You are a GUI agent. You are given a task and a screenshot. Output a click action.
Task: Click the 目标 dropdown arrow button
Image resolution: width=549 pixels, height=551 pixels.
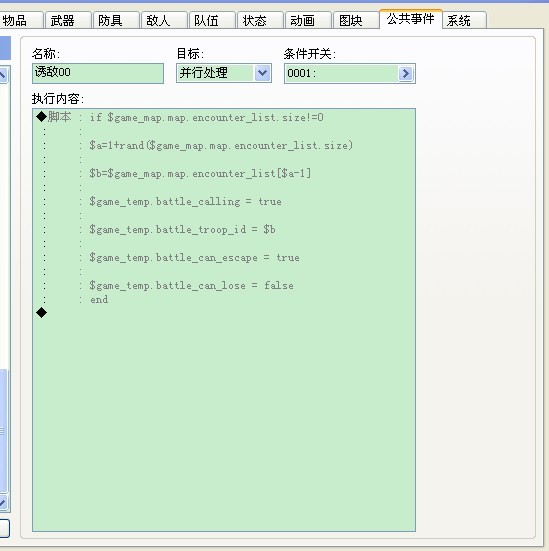[x=263, y=73]
